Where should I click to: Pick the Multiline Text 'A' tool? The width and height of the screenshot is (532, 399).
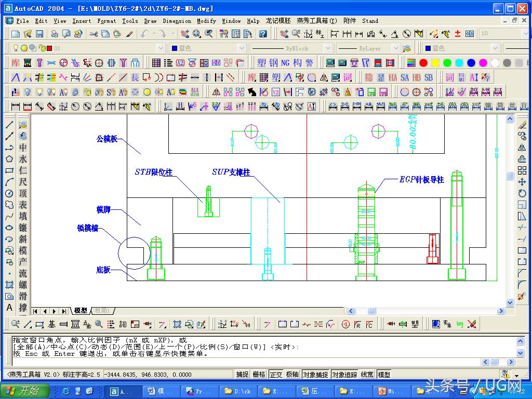[9, 308]
